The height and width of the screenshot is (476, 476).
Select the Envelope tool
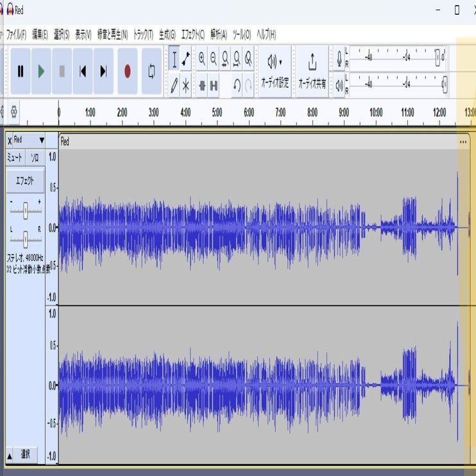(x=185, y=58)
